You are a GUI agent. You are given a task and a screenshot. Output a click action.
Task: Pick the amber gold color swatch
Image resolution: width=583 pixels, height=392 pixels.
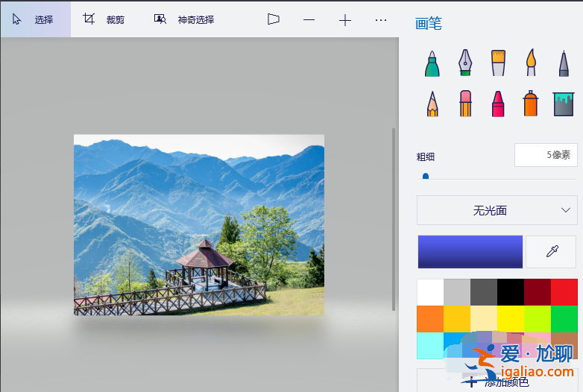click(x=457, y=319)
